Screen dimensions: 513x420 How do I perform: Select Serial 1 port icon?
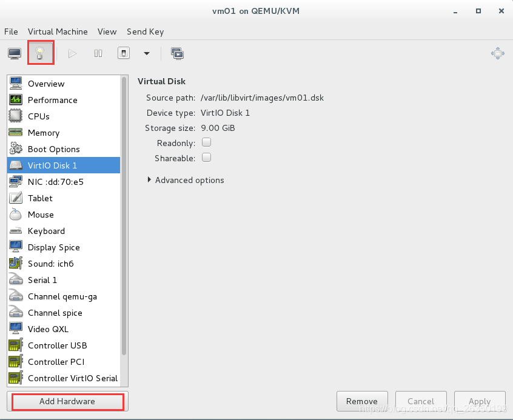point(16,279)
